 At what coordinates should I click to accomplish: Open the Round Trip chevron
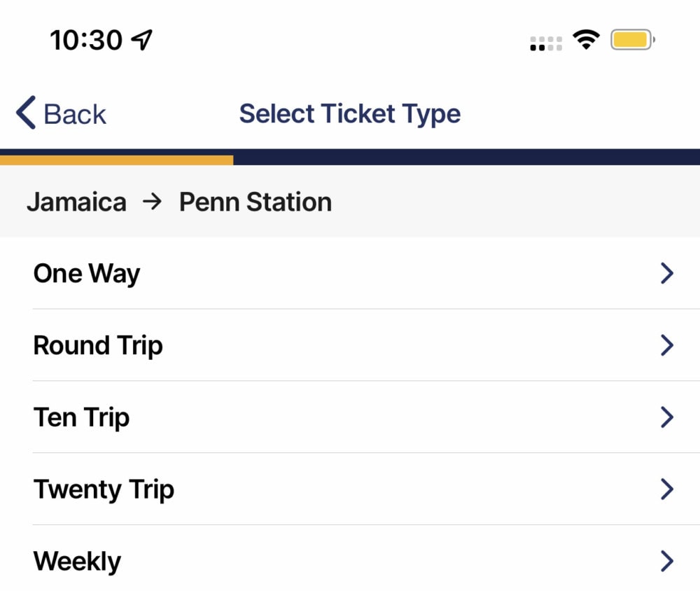[x=667, y=345]
